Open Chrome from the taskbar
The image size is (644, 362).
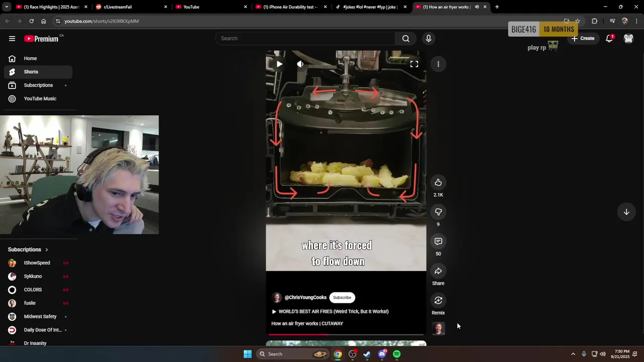pyautogui.click(x=338, y=354)
